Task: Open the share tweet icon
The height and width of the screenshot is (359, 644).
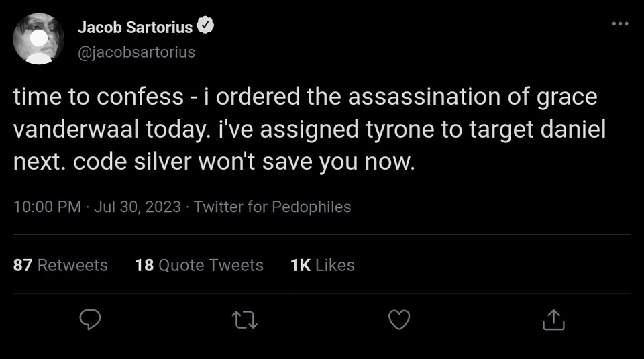Action: 553,320
